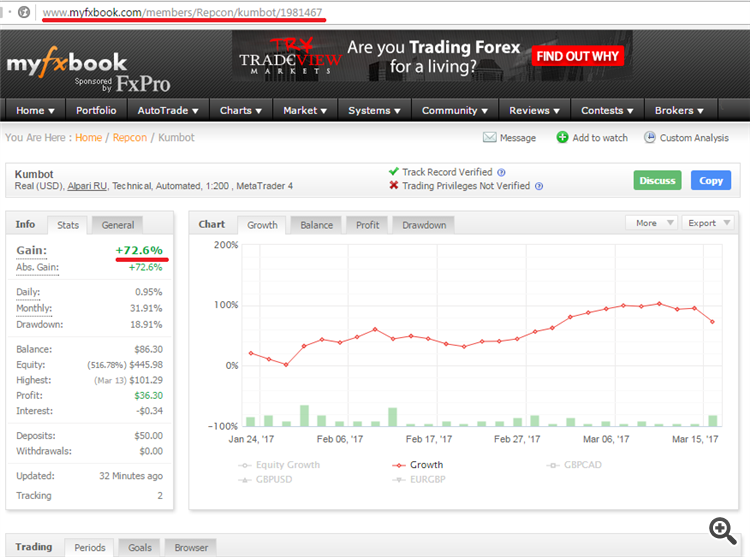
Task: Open the Goals tab in Trading
Action: pos(140,547)
